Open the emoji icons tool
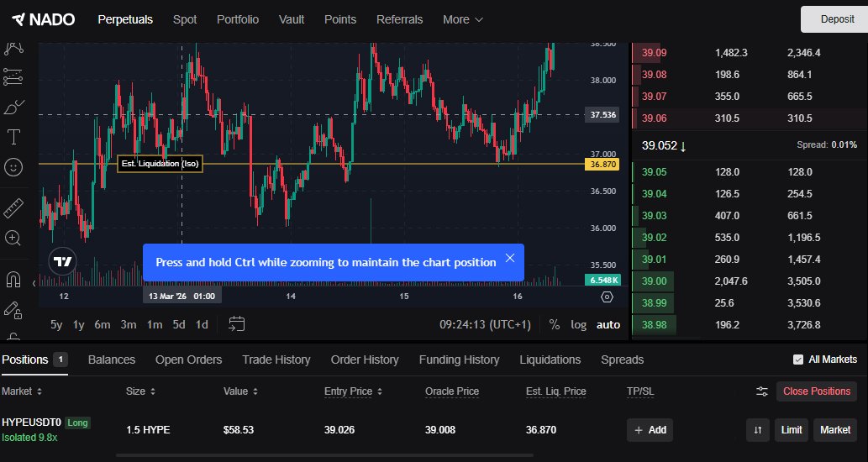Screen dimensions: 868x462 [x=13, y=166]
